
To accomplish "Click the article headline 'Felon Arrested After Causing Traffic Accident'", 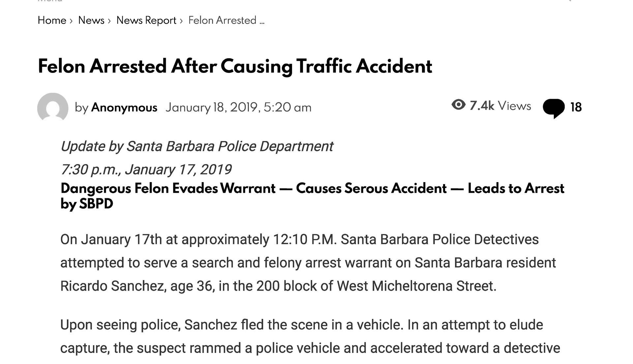I will [x=235, y=66].
